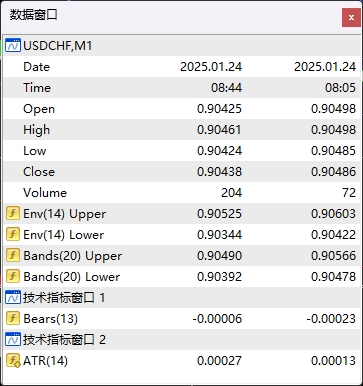Click the Bands Upper value 0.90490
This screenshot has height=386, width=363.
219,256
